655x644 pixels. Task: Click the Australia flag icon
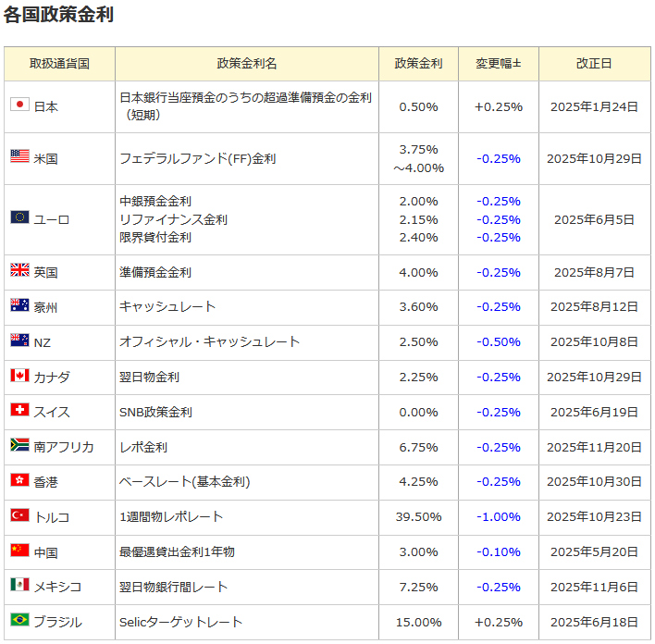click(x=19, y=305)
